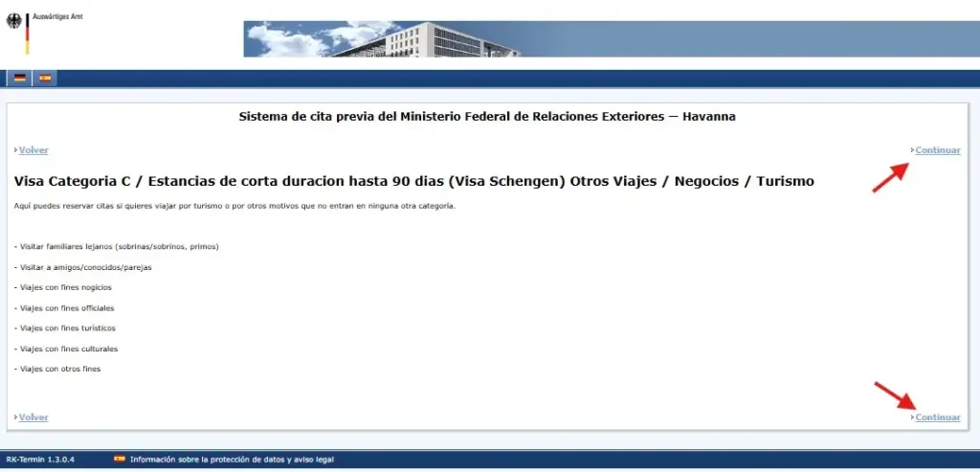Screen dimensions: 980x472
Task: Click the Spanish flag in the footer
Action: (120, 459)
